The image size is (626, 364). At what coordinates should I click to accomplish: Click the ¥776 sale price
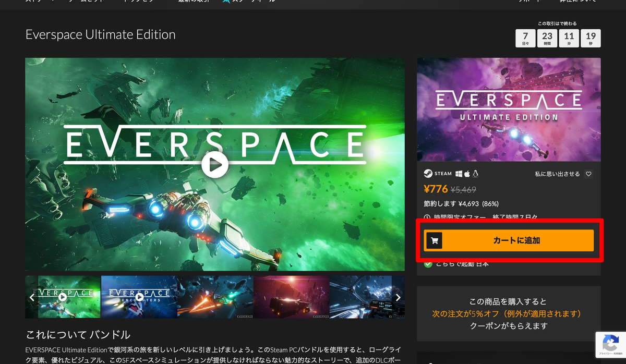[x=436, y=189]
